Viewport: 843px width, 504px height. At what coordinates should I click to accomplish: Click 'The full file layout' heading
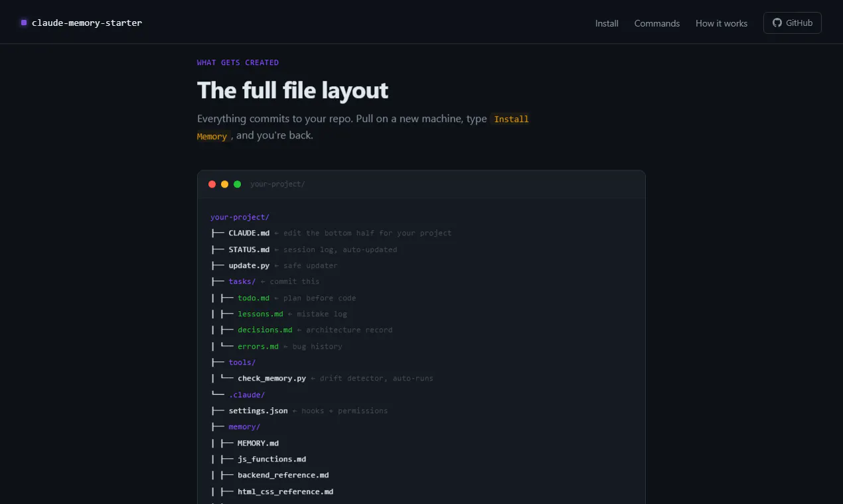[x=293, y=90]
